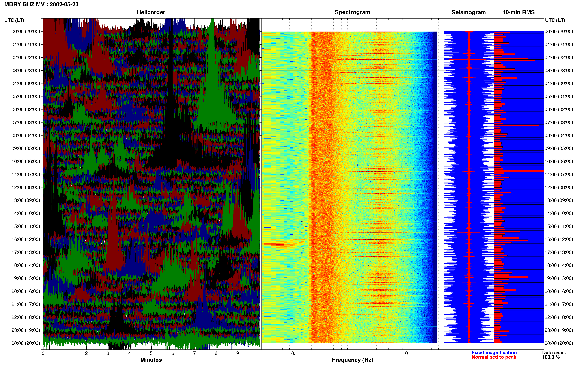This screenshot has height=368, width=588.
Task: Click the blue 'Fixed magnification' legend text
Action: (x=494, y=352)
